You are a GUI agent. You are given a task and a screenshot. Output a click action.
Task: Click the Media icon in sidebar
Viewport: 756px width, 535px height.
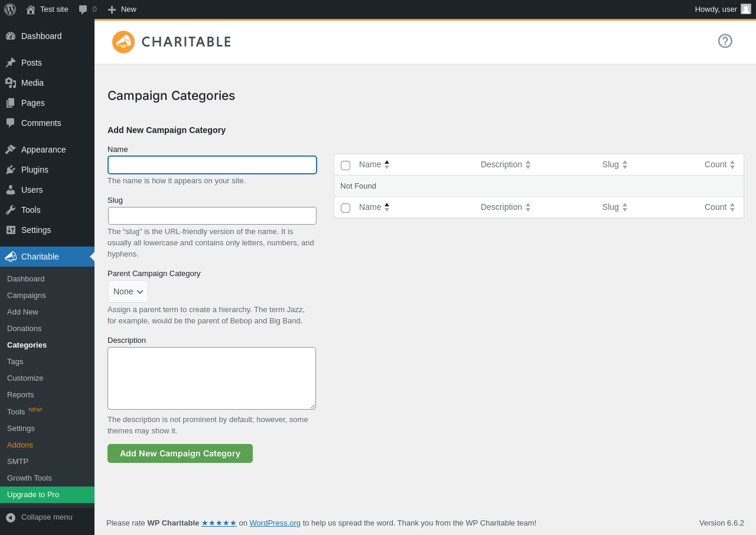pyautogui.click(x=11, y=83)
